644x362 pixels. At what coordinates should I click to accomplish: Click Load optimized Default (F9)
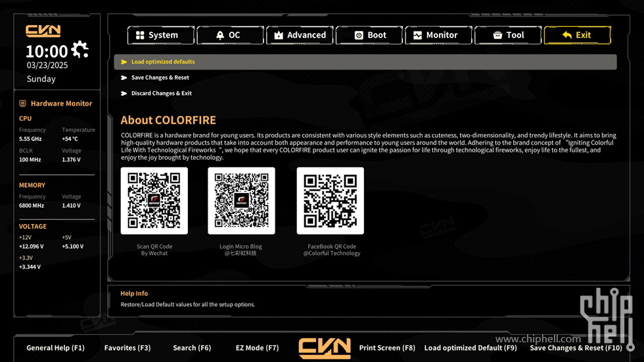click(471, 348)
